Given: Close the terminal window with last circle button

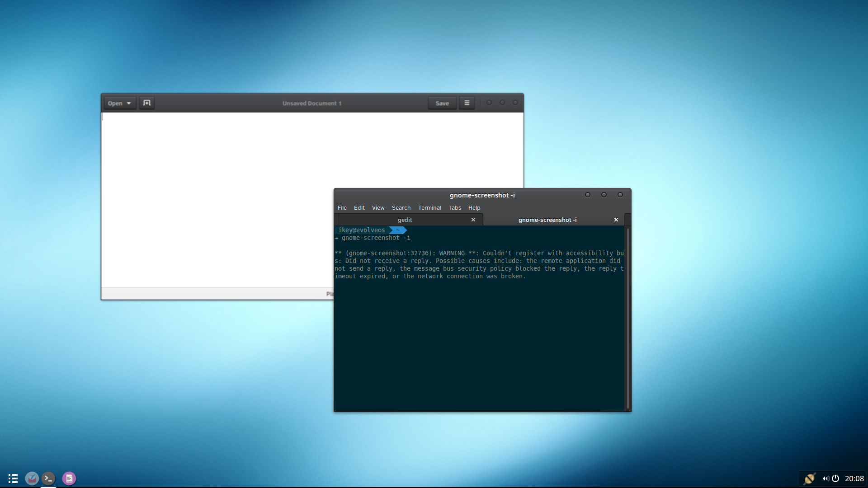Looking at the screenshot, I should (620, 195).
